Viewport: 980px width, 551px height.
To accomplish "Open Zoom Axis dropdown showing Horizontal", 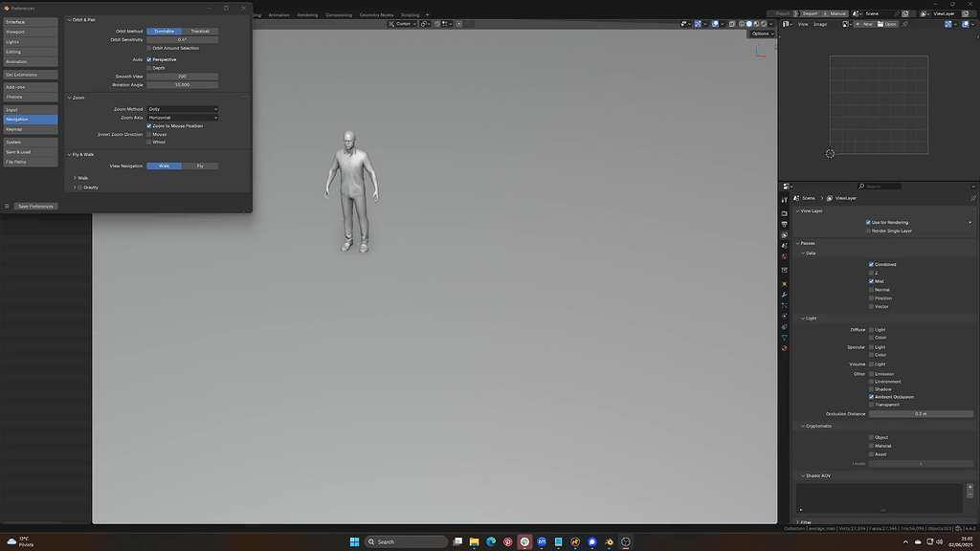I will 183,118.
